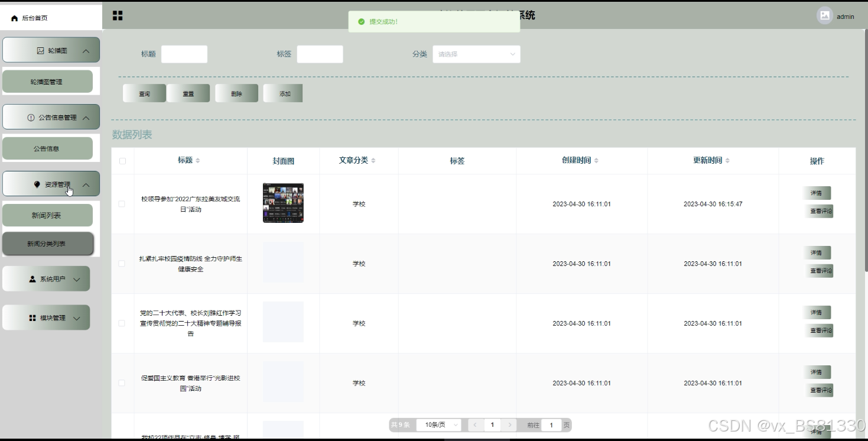Image resolution: width=868 pixels, height=441 pixels.
Task: Open 查看评论 for 扎紧扎牢校园疫情防线 article
Action: click(x=819, y=271)
